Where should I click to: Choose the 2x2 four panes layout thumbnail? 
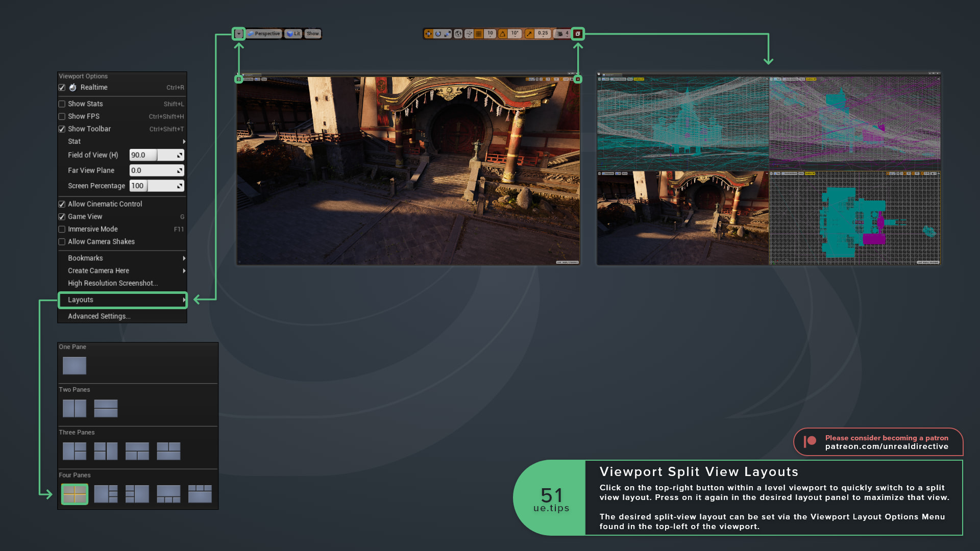click(x=75, y=494)
